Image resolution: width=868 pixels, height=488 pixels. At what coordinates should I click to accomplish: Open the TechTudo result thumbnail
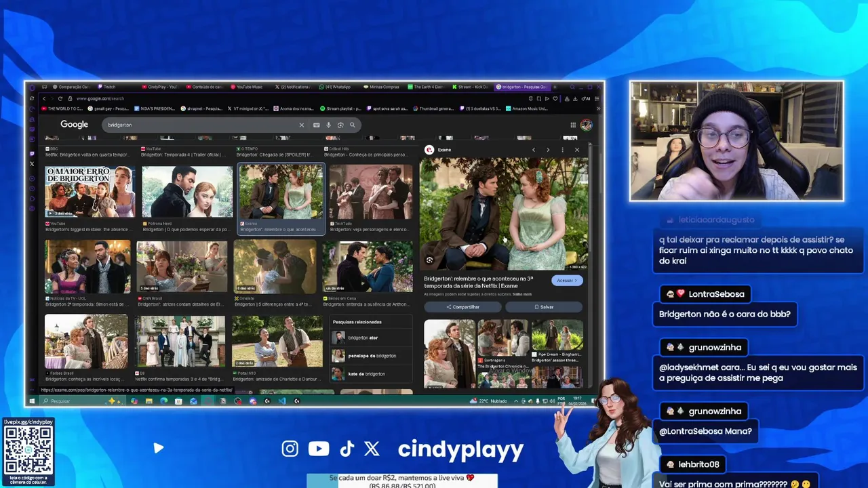click(x=370, y=192)
